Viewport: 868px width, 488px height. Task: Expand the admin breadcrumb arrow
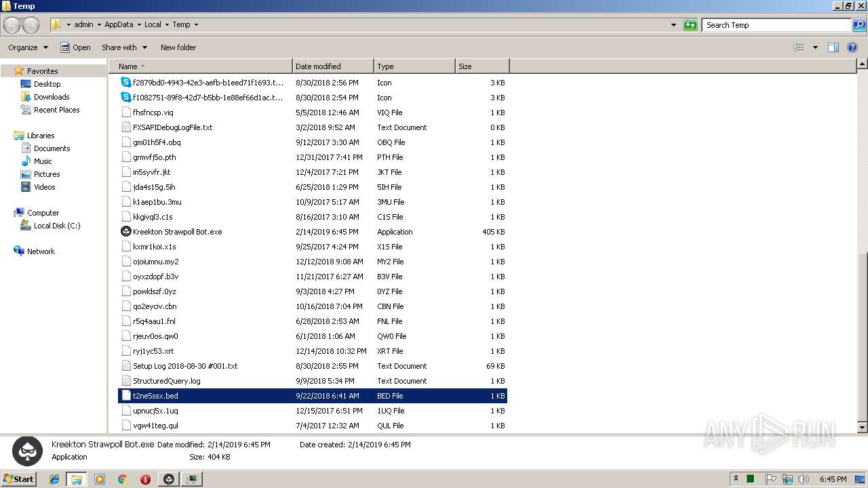coord(98,25)
